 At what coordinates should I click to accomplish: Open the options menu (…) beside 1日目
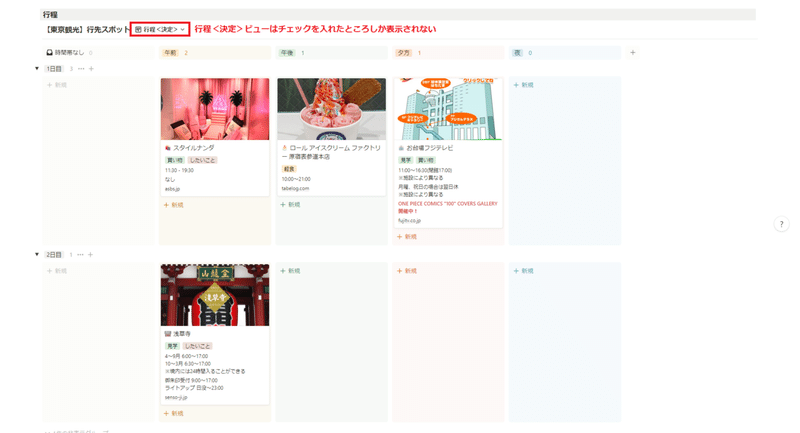tap(81, 68)
